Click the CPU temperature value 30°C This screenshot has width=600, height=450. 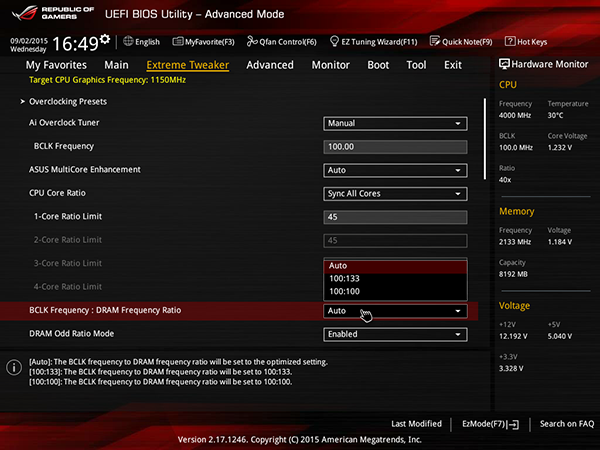tap(555, 115)
